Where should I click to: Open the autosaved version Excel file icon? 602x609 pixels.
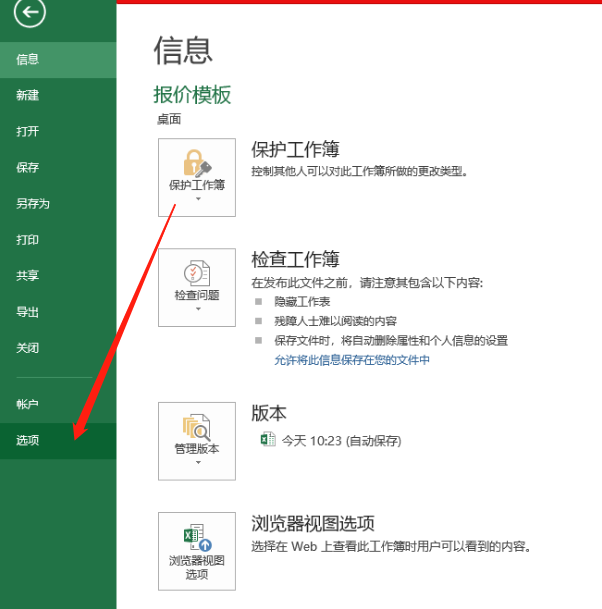coord(267,440)
